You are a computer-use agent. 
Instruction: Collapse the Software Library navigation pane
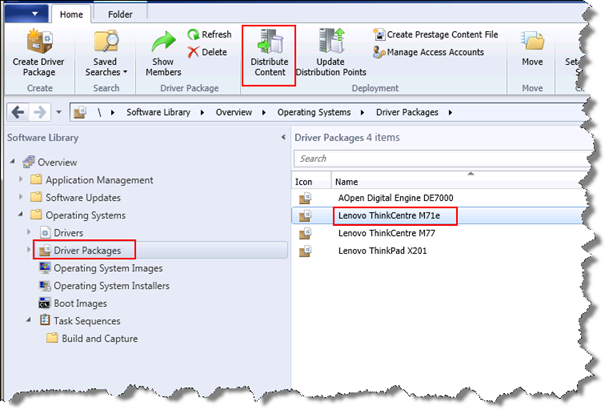pyautogui.click(x=283, y=137)
